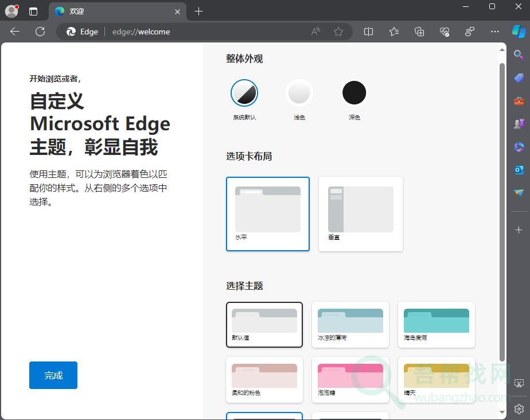This screenshot has width=530, height=420.
Task: Choose the 垂直 vertical tab layout
Action: [360, 213]
